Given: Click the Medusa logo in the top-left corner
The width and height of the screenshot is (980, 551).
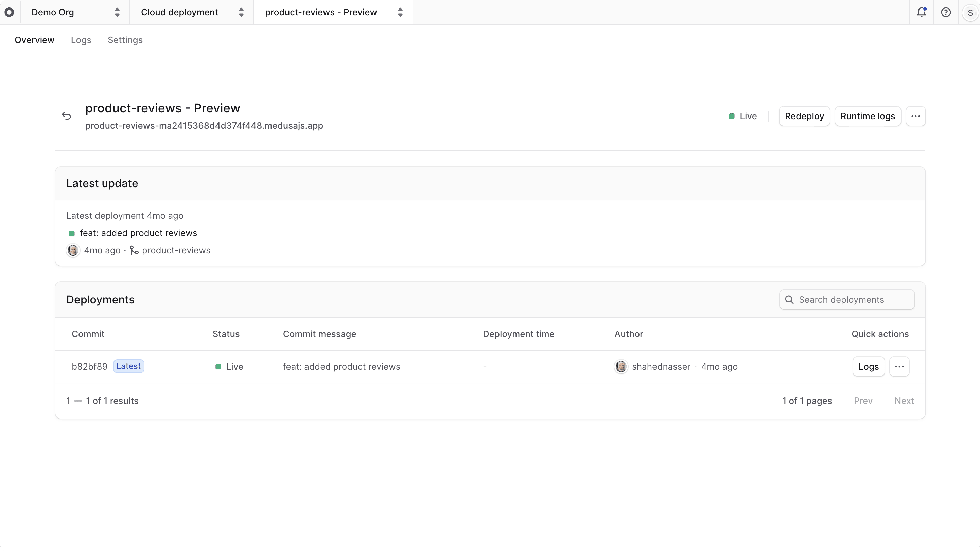Looking at the screenshot, I should (x=10, y=12).
